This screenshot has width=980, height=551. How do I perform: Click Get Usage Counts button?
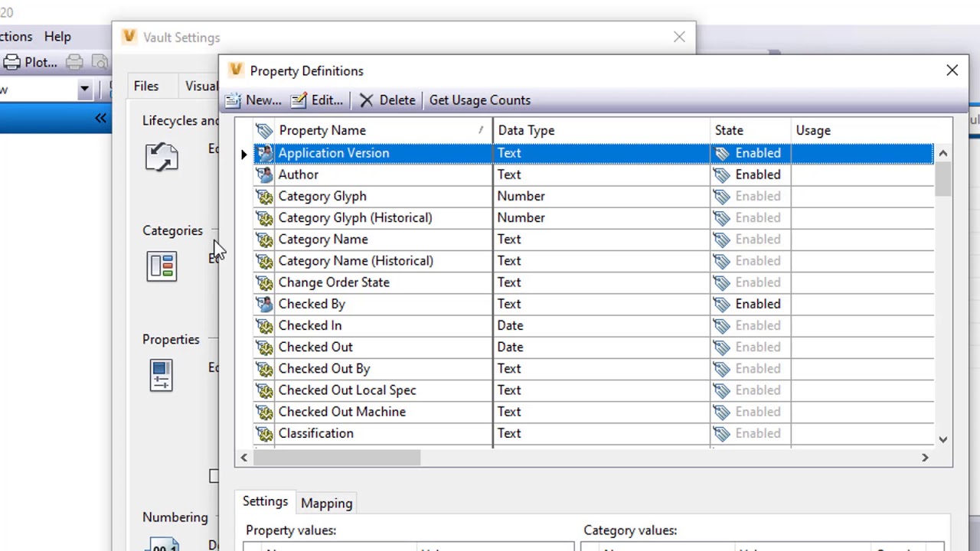(x=480, y=100)
